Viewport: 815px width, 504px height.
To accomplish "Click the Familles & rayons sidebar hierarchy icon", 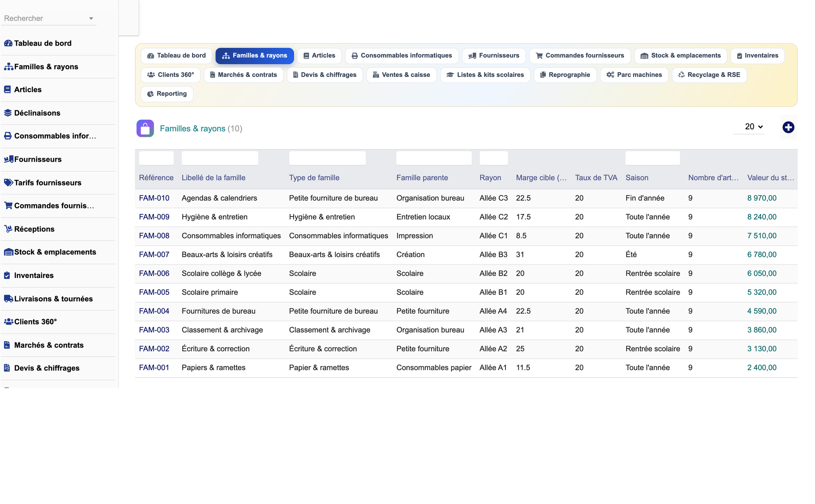I will click(8, 67).
